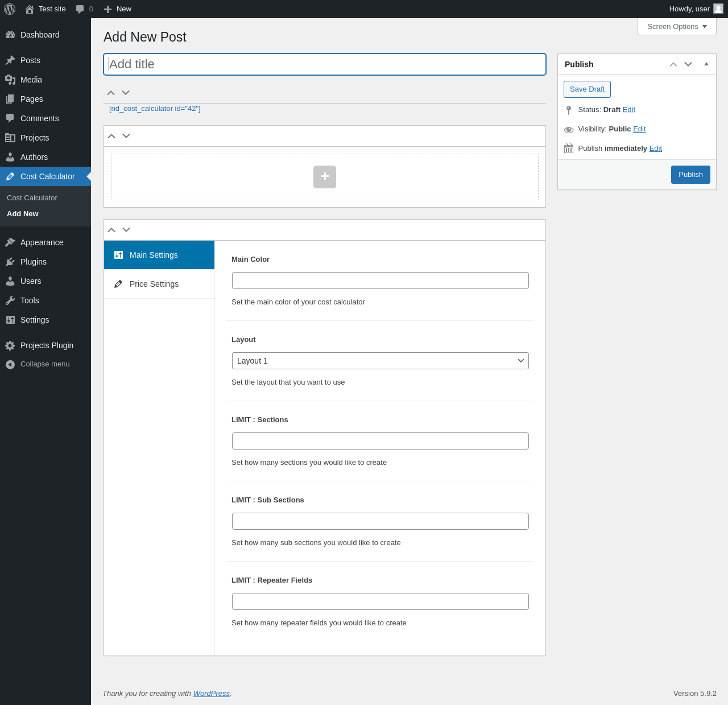This screenshot has height=705, width=728.
Task: Click the Version 5.9.2 text
Action: (x=694, y=693)
